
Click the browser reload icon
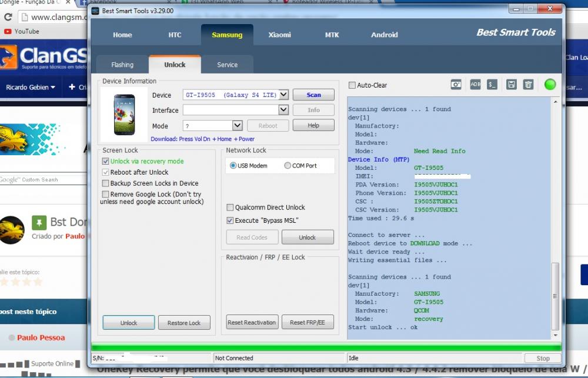click(x=8, y=17)
